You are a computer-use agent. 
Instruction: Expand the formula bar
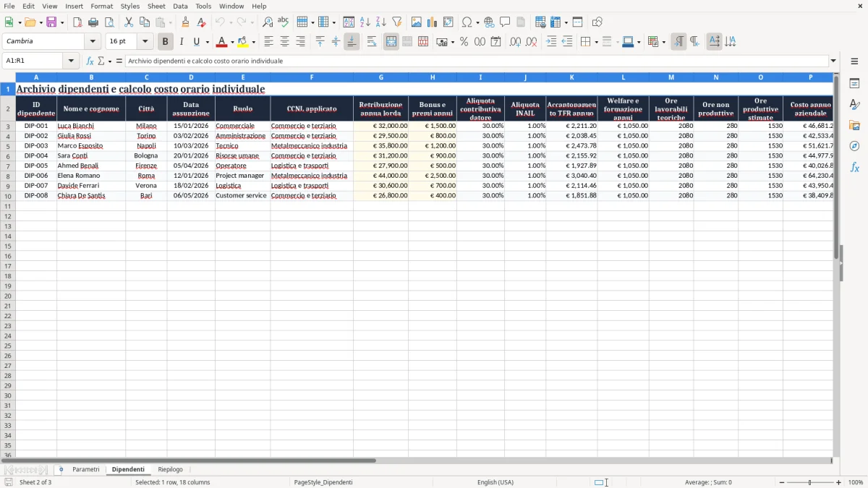(833, 61)
